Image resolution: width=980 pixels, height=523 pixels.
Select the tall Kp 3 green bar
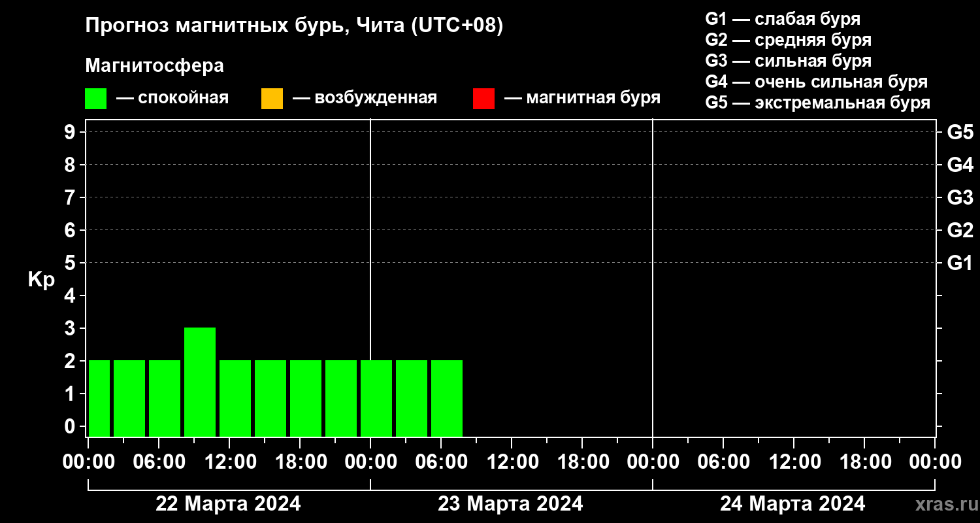(x=200, y=382)
